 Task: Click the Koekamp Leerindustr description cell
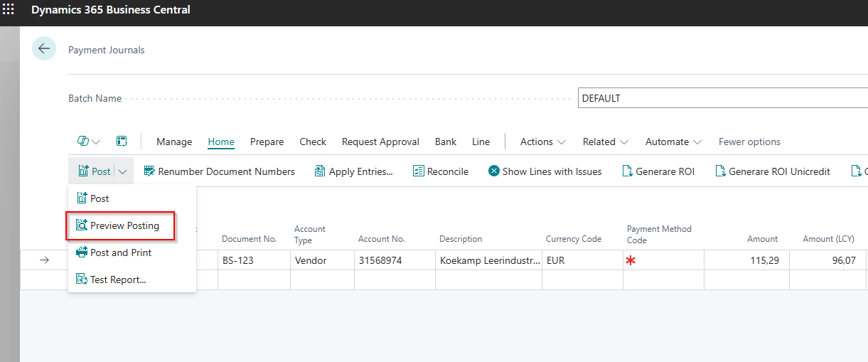[488, 260]
